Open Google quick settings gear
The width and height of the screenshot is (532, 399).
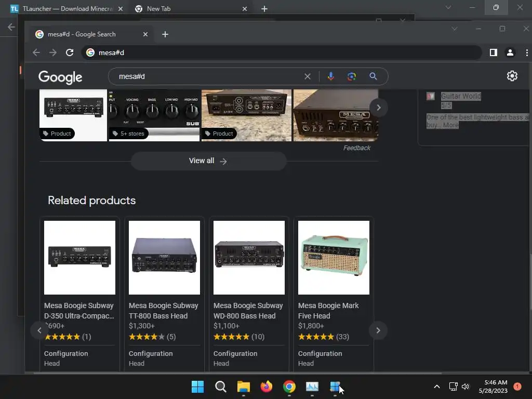(x=512, y=76)
